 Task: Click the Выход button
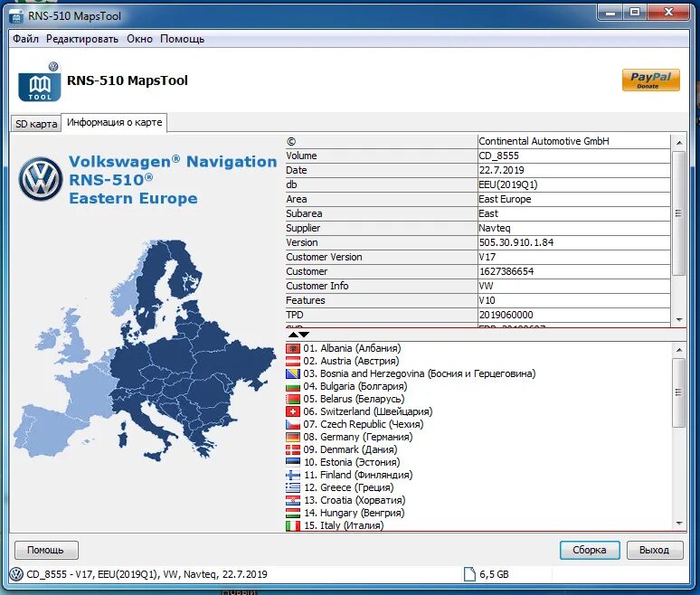[x=655, y=550]
